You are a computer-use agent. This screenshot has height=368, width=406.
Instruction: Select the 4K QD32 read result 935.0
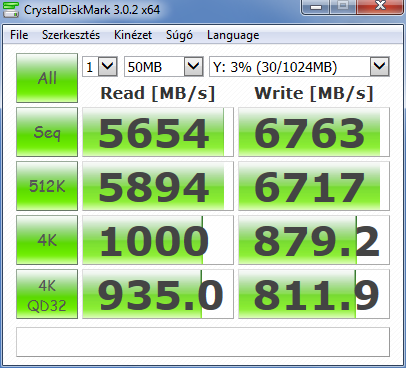click(158, 294)
